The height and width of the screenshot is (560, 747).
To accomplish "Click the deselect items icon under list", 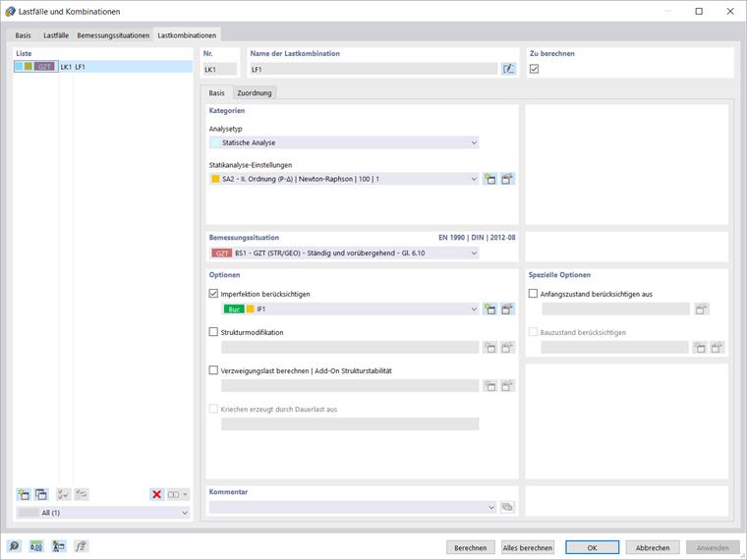I will pos(81,494).
